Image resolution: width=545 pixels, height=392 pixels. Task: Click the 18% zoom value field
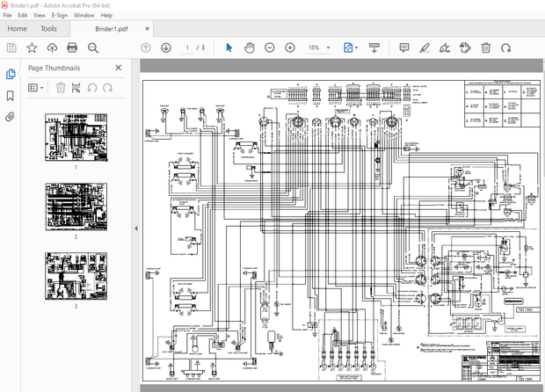(314, 47)
